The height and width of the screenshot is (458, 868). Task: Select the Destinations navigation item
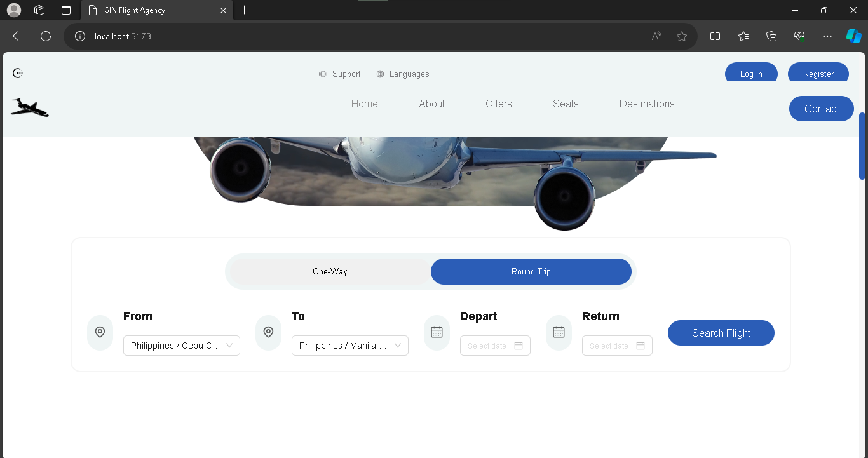(x=646, y=104)
